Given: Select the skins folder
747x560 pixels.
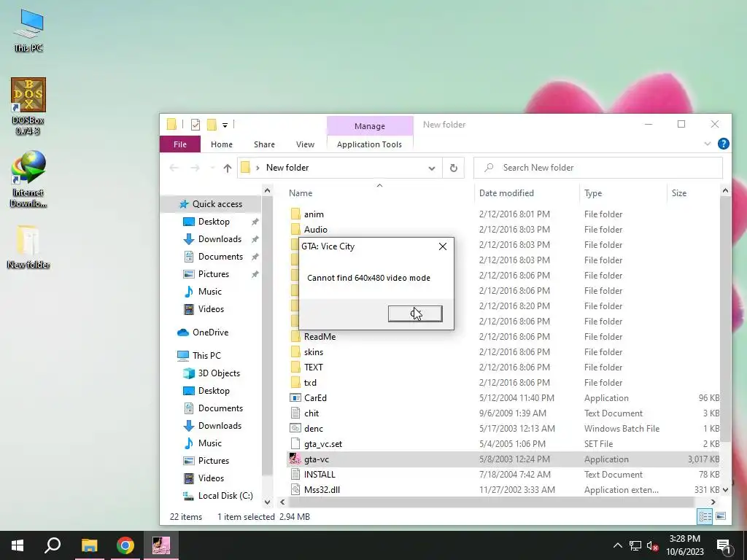Looking at the screenshot, I should (x=314, y=352).
